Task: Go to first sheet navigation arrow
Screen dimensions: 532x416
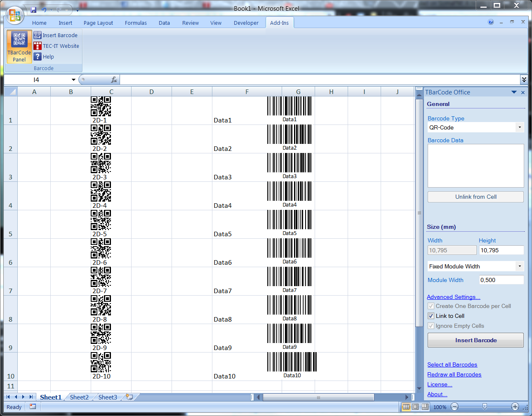Action: 8,397
